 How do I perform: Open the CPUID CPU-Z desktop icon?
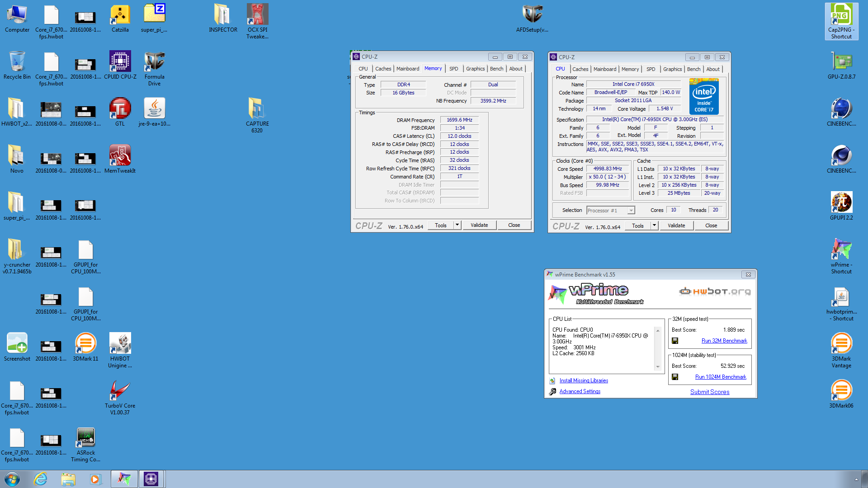click(120, 65)
